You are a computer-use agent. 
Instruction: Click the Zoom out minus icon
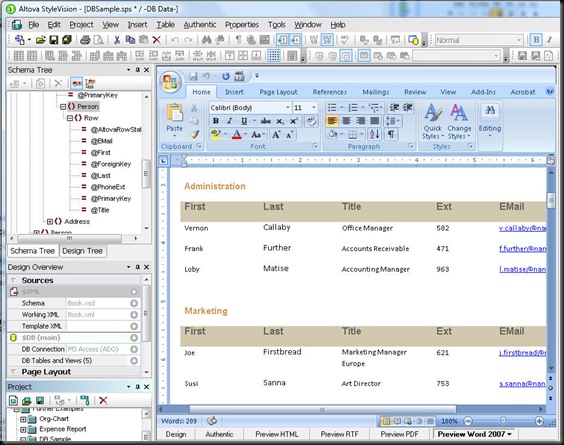click(x=468, y=421)
